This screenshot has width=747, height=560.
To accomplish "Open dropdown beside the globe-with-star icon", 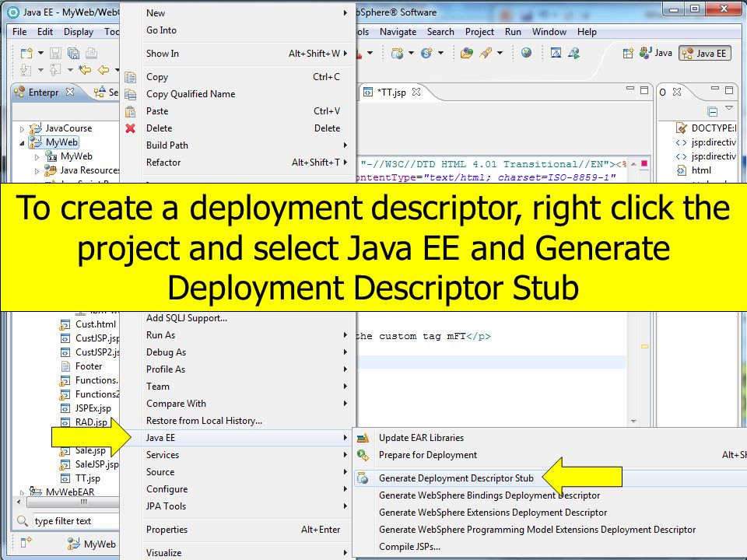I will 411,53.
